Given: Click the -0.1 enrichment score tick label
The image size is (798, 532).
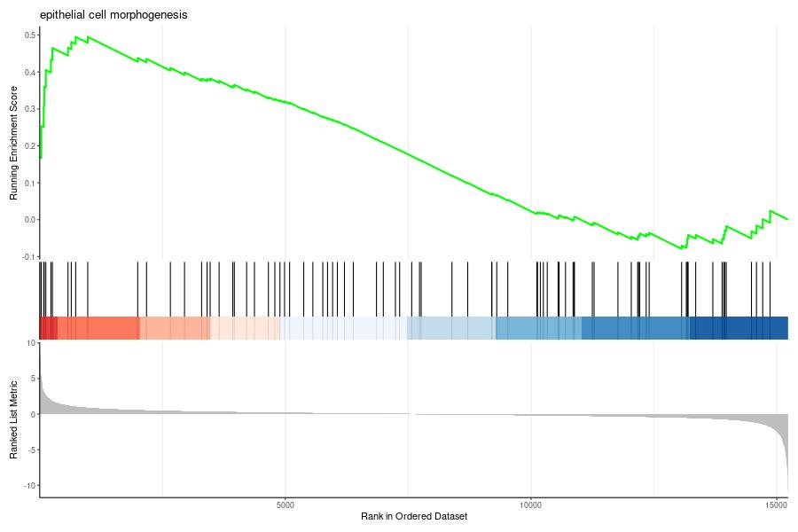Looking at the screenshot, I should tap(28, 256).
